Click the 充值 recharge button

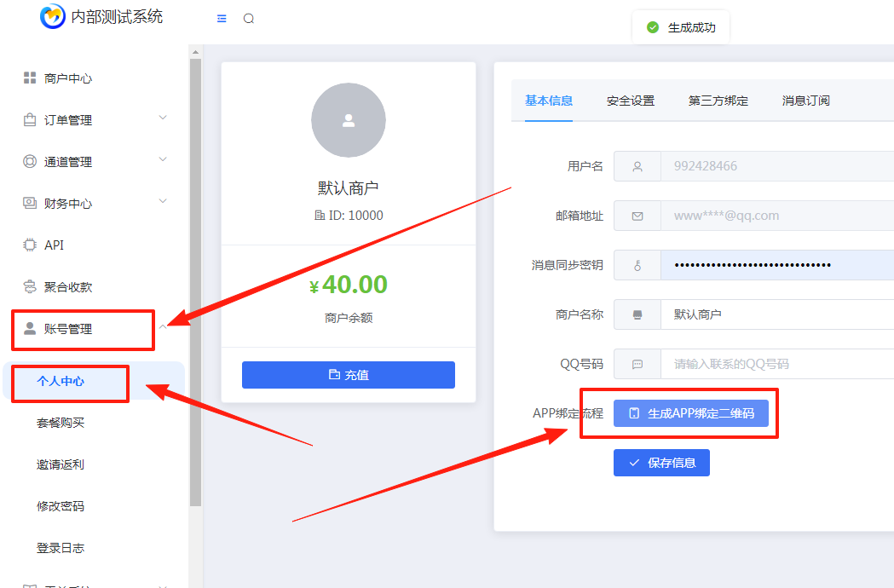point(349,375)
